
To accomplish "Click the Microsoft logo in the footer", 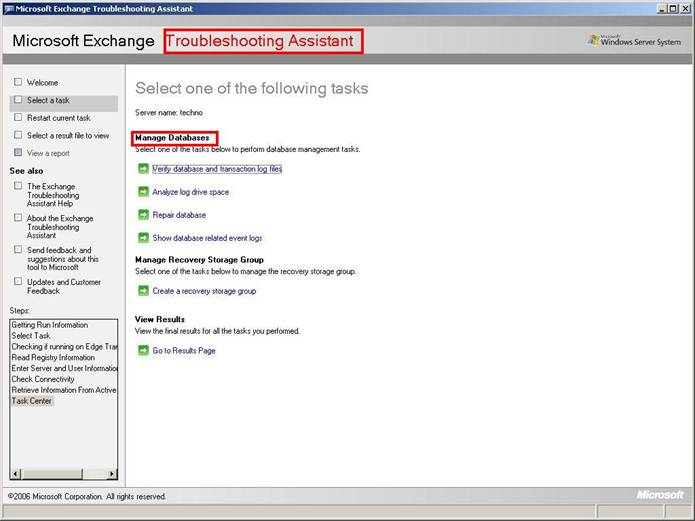I will point(660,495).
